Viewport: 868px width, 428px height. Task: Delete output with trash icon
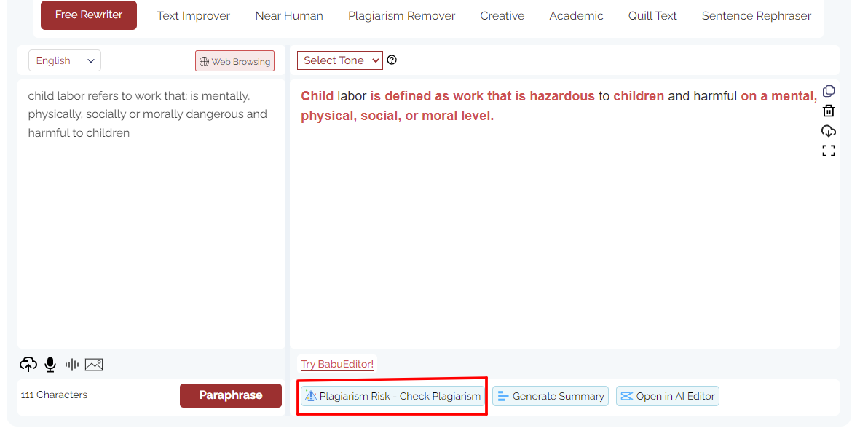(x=829, y=111)
